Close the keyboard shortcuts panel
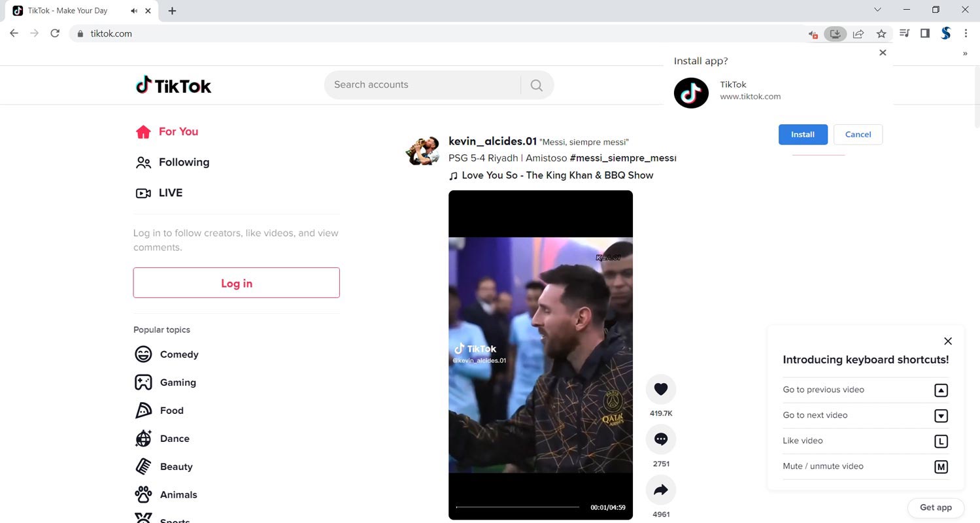980x523 pixels. [x=948, y=341]
